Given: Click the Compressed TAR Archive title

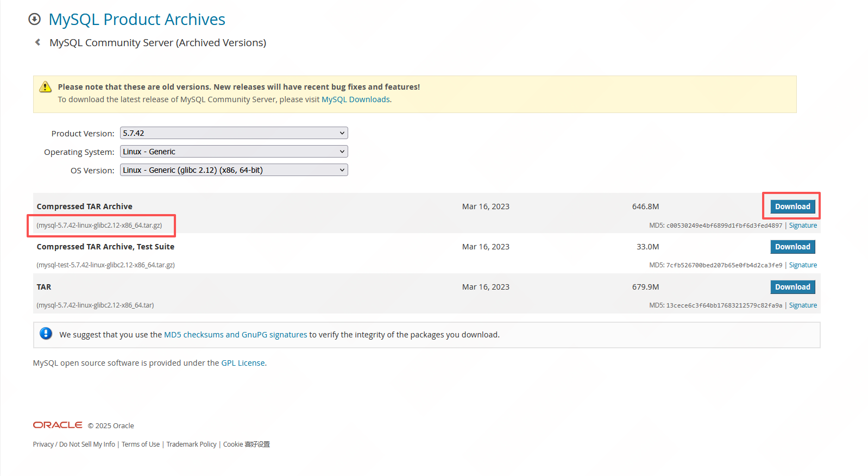Looking at the screenshot, I should (85, 206).
